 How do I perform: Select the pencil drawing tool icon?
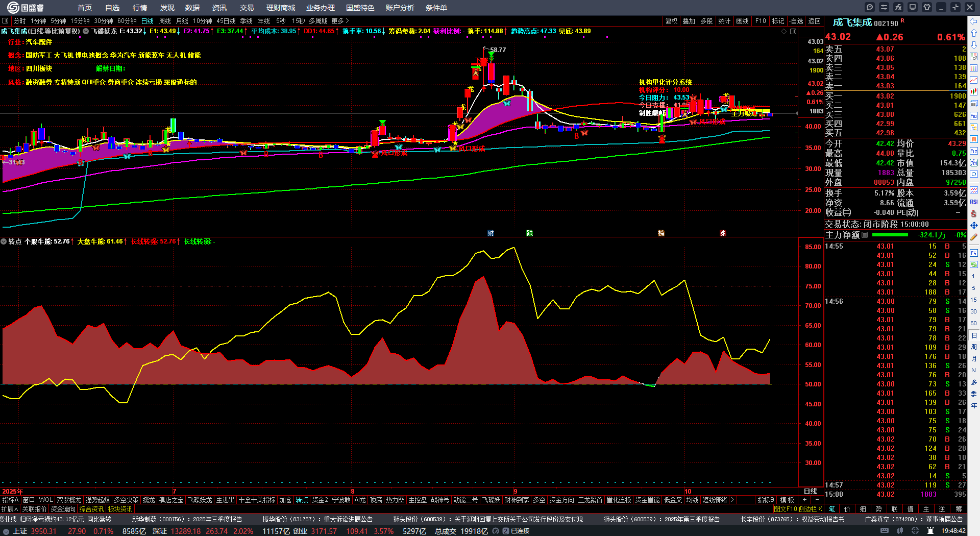point(974,237)
